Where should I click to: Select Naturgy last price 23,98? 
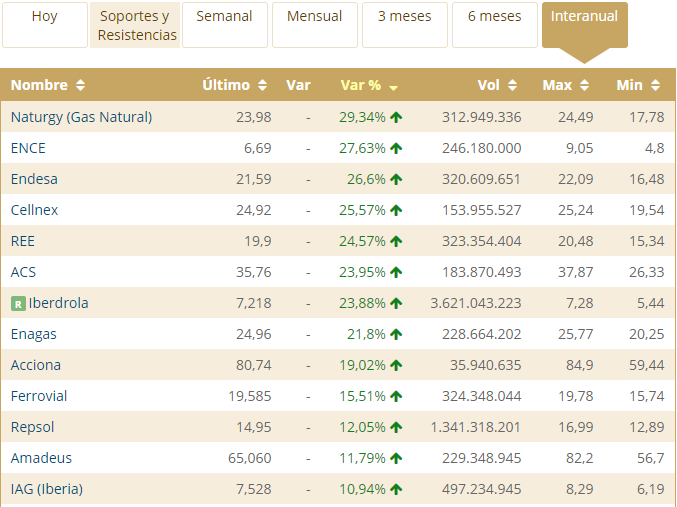tap(254, 117)
